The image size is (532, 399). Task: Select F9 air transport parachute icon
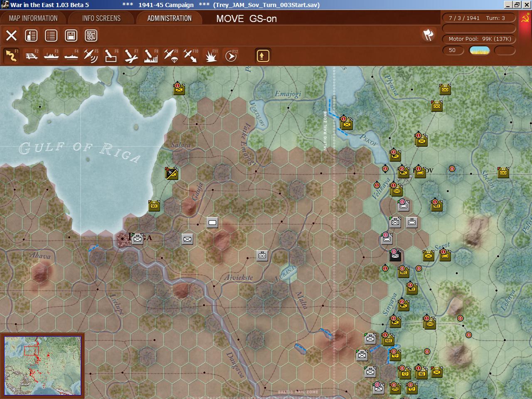(x=171, y=56)
